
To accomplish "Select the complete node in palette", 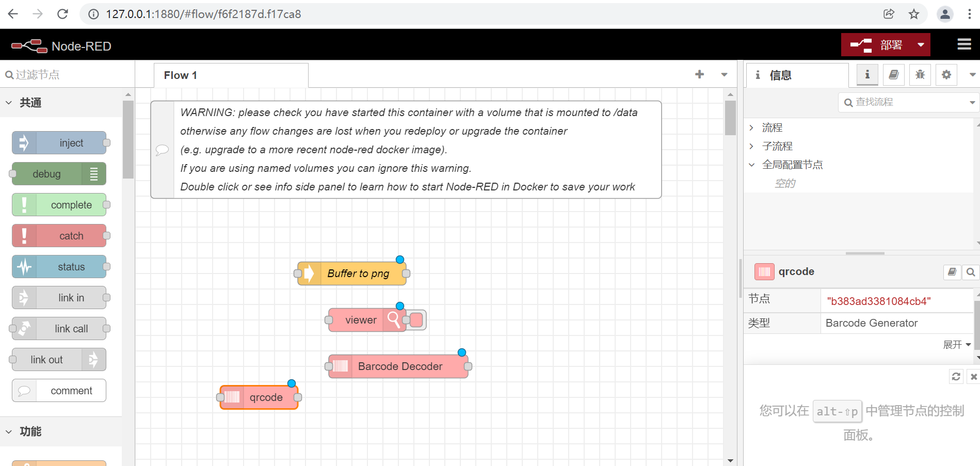I will (59, 205).
